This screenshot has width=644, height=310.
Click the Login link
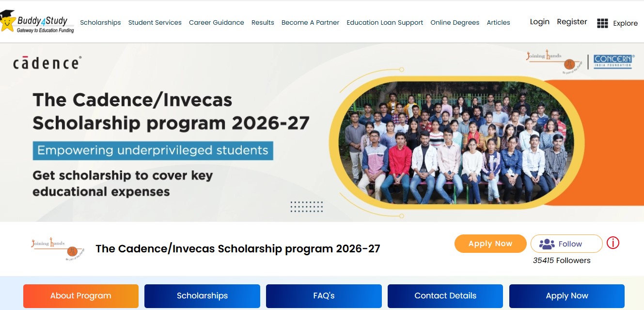(539, 22)
